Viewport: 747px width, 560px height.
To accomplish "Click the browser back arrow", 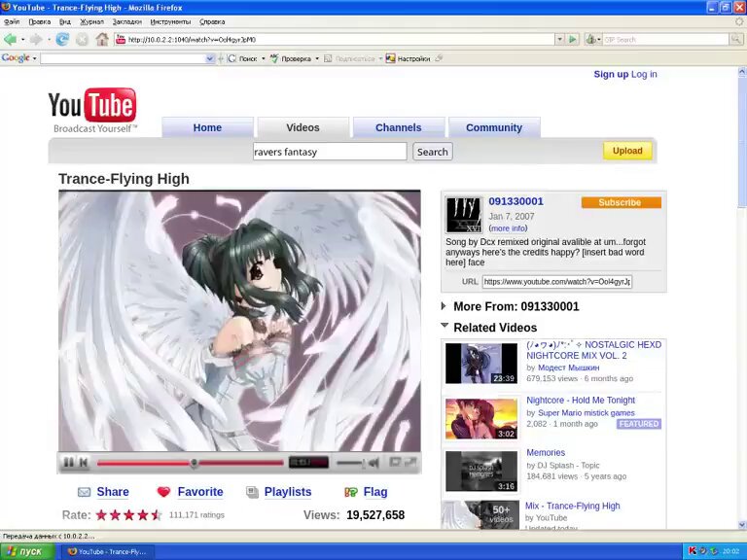I will [x=11, y=40].
